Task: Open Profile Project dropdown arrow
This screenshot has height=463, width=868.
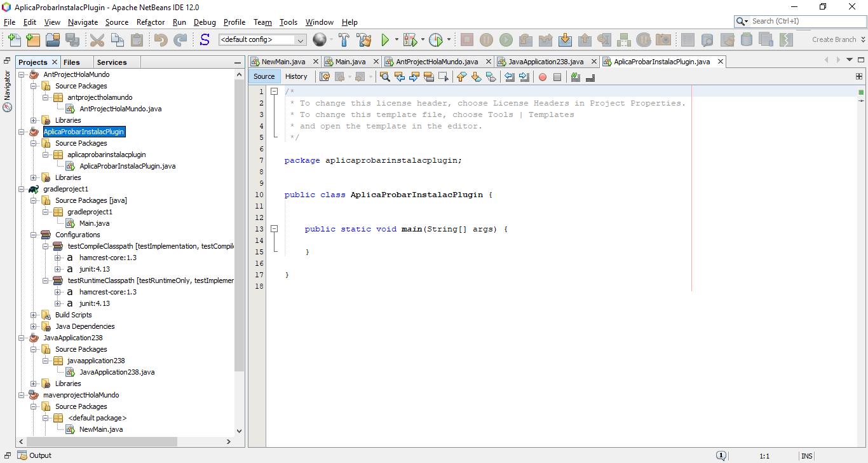Action: tap(449, 39)
